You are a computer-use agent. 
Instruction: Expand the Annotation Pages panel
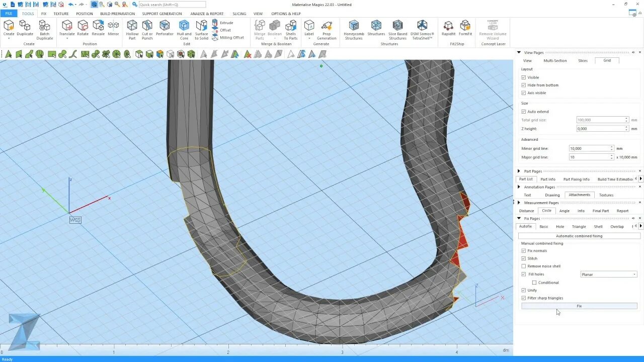click(519, 187)
